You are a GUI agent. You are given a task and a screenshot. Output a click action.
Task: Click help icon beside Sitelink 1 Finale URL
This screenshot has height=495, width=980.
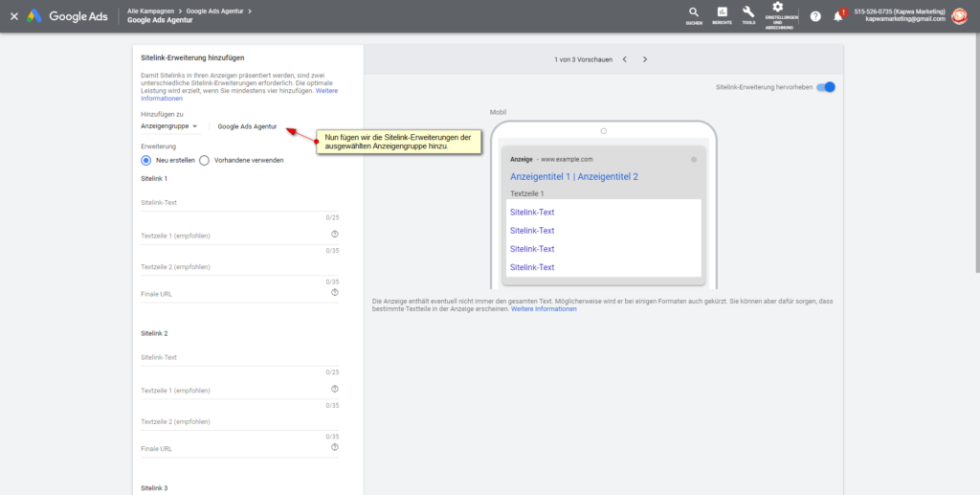coord(335,292)
